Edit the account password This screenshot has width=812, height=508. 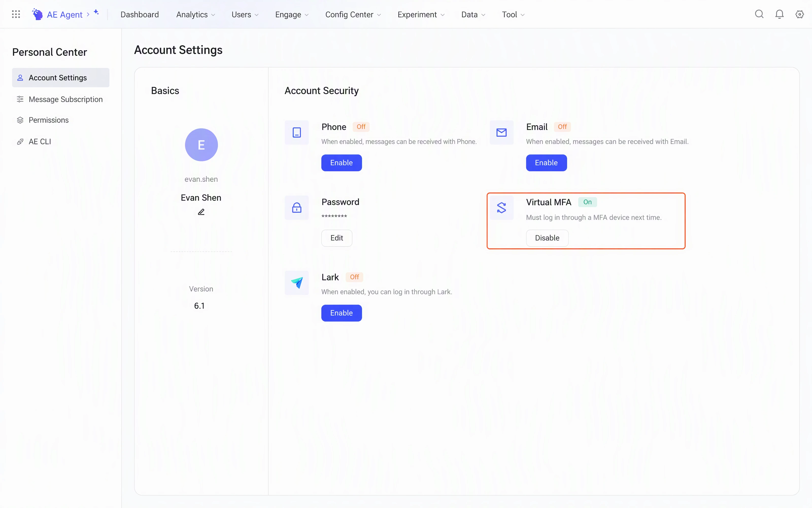point(336,238)
